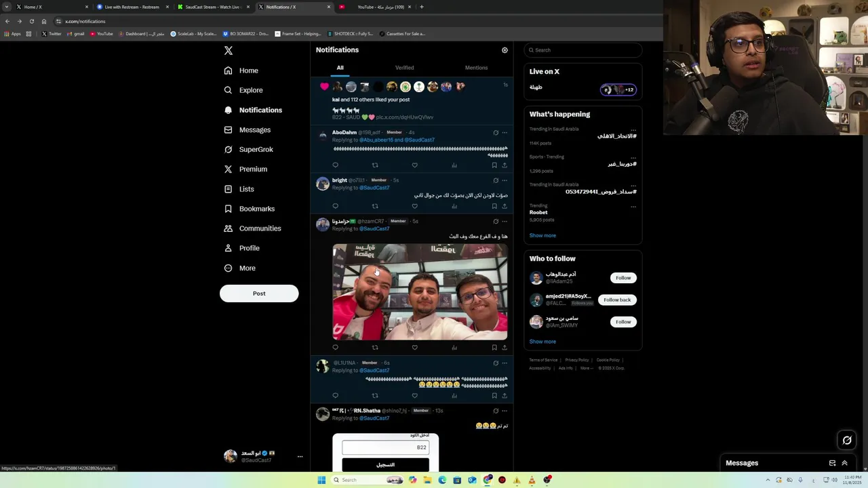Follow back amjed21
Viewport: 868px width, 488px height.
pyautogui.click(x=617, y=300)
